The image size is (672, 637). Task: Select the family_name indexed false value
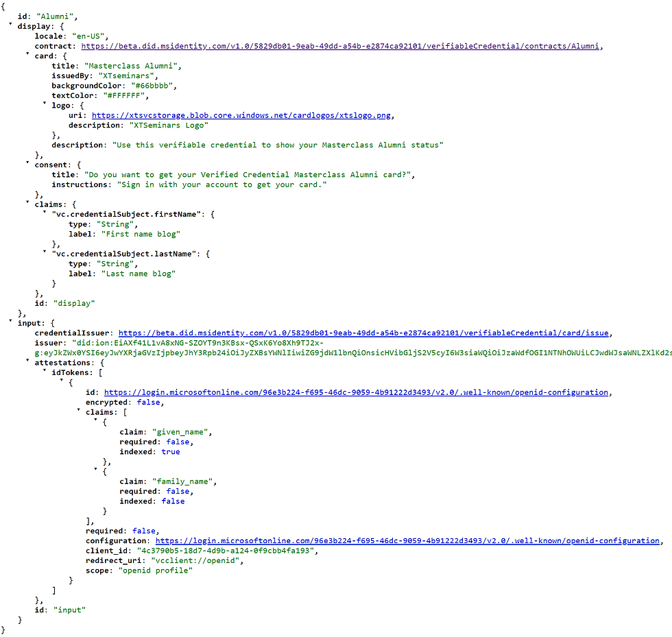click(x=173, y=501)
